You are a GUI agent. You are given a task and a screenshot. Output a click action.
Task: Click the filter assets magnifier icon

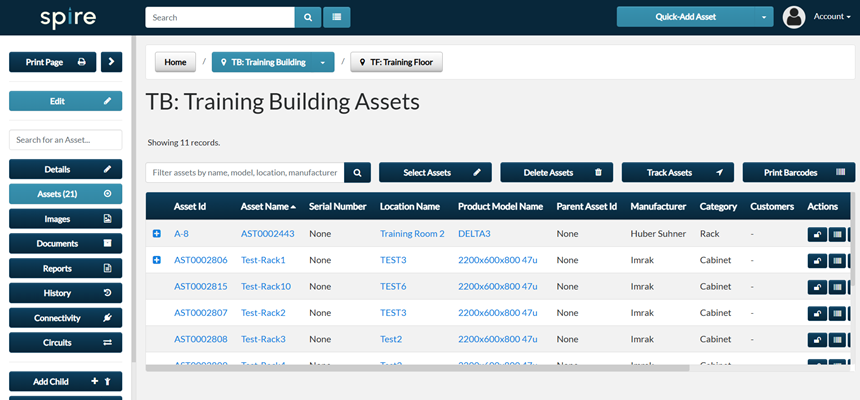coord(357,172)
